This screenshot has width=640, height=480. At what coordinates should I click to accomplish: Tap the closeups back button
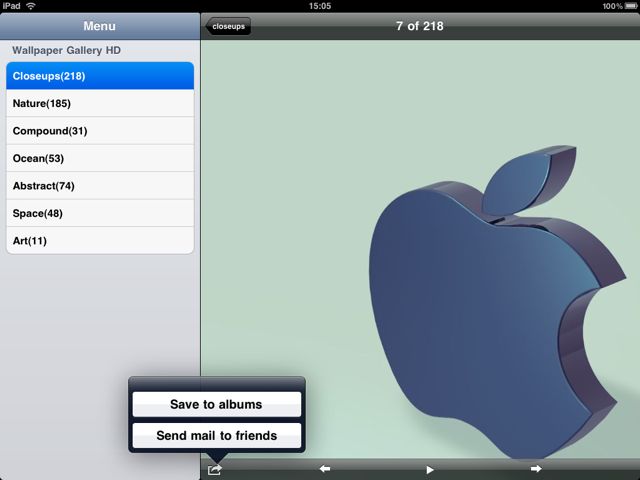click(x=228, y=27)
